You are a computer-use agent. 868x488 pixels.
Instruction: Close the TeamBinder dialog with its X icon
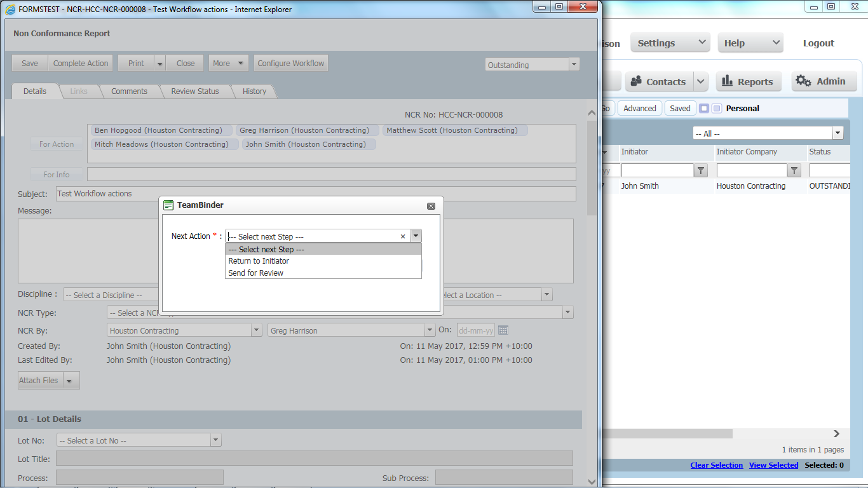(x=431, y=206)
